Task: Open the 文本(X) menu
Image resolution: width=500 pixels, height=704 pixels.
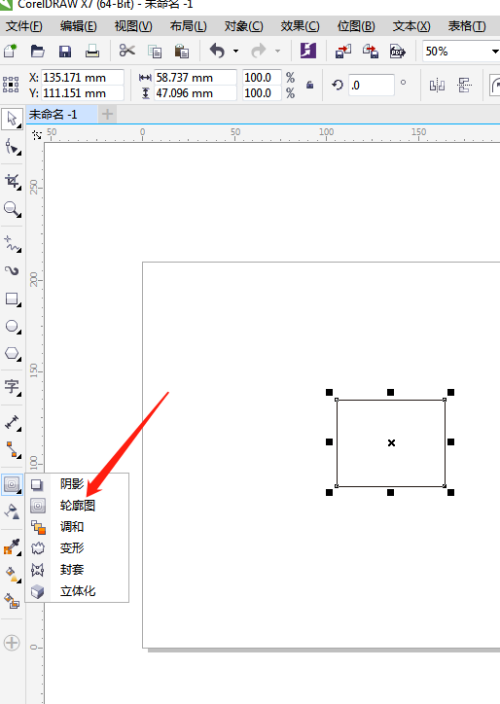Action: 412,26
